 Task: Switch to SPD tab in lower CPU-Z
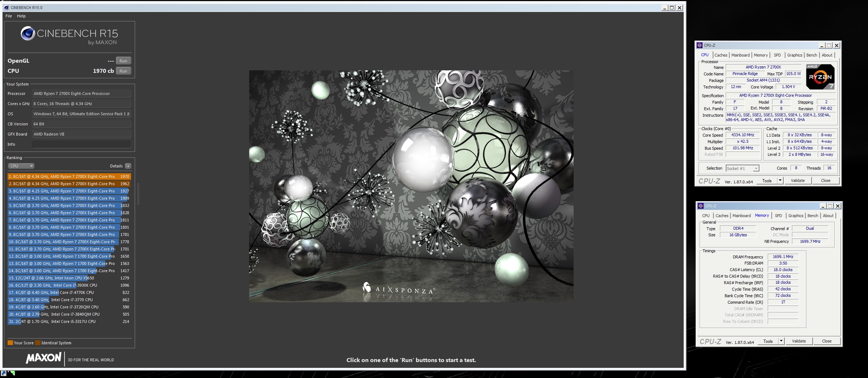tap(778, 216)
